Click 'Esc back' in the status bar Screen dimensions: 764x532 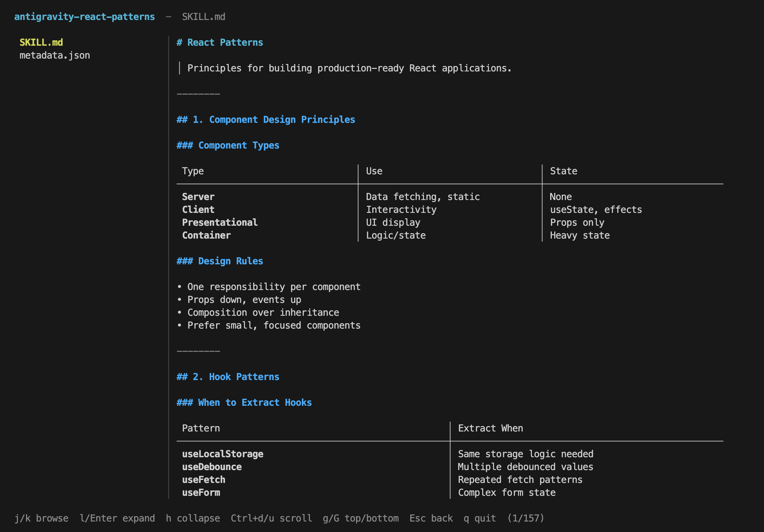(431, 518)
